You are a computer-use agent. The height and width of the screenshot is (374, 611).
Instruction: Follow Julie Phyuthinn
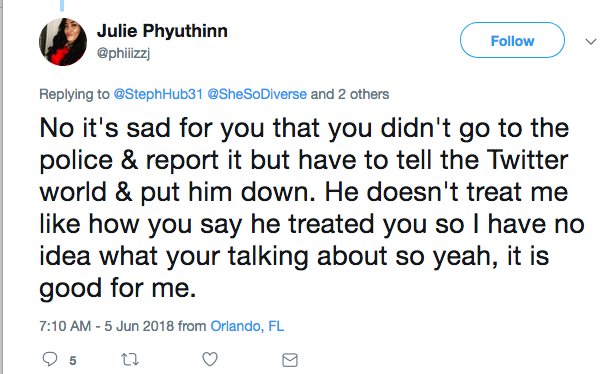(x=512, y=40)
